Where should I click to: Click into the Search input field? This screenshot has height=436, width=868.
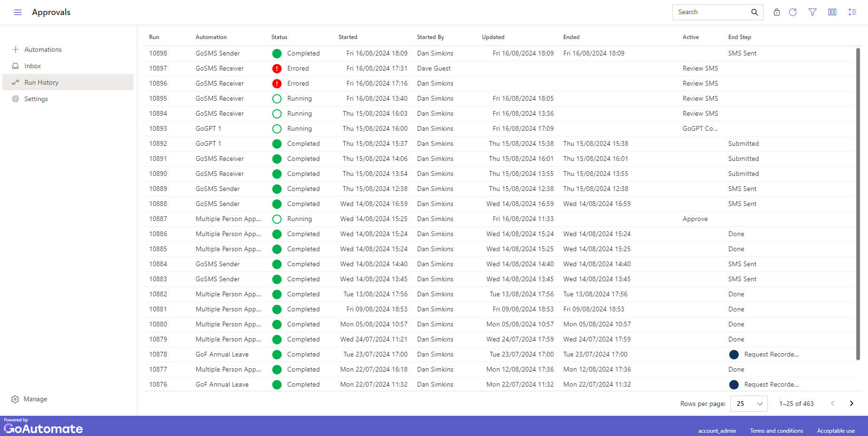click(711, 12)
